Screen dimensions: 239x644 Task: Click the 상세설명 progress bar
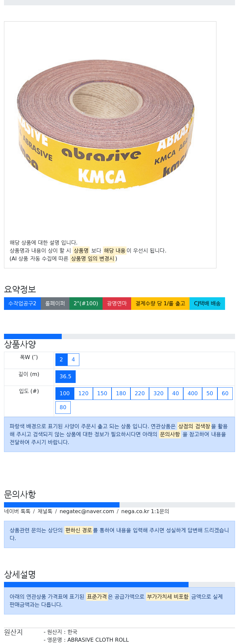pyautogui.click(x=119, y=585)
